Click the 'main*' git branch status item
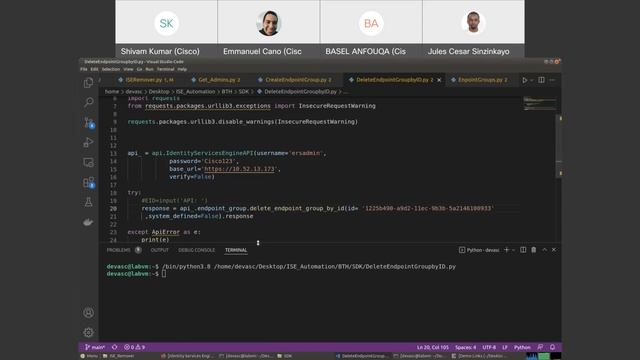Image resolution: width=640 pixels, height=360 pixels. (95, 347)
